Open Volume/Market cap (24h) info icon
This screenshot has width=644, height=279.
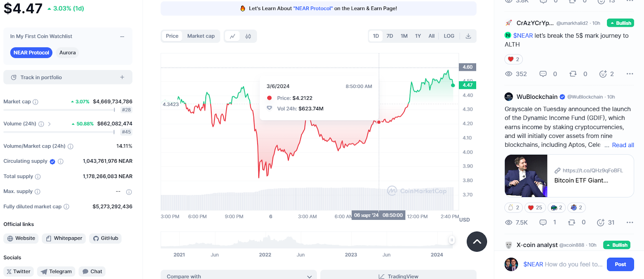(70, 146)
